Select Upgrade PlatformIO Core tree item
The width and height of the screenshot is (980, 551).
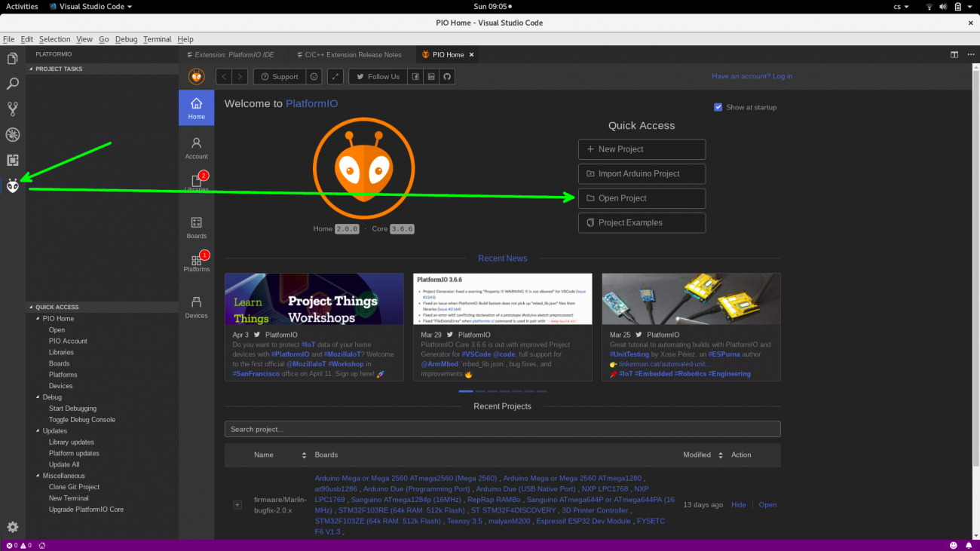pos(86,510)
